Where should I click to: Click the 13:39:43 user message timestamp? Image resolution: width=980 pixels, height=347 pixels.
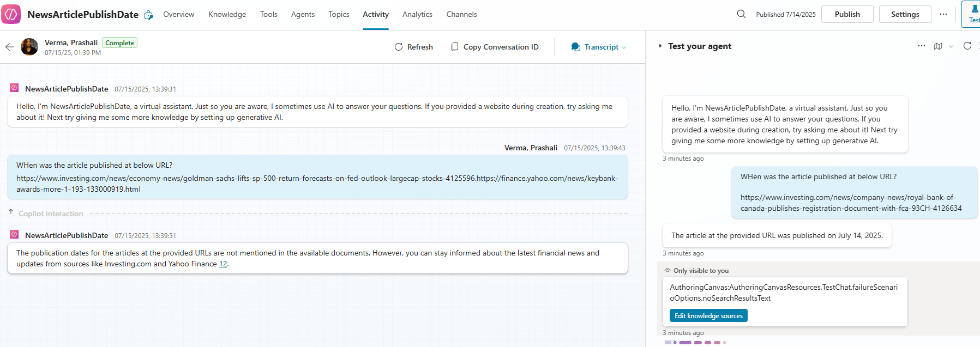tap(594, 148)
